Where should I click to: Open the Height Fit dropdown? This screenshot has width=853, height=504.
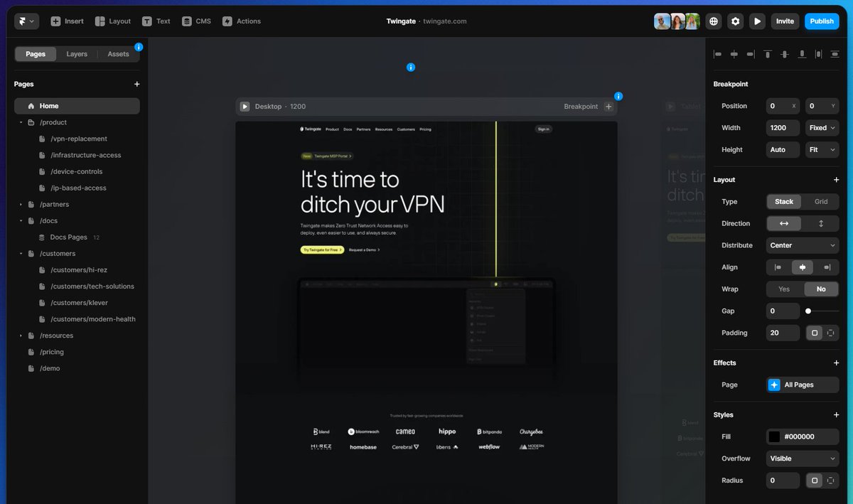822,150
